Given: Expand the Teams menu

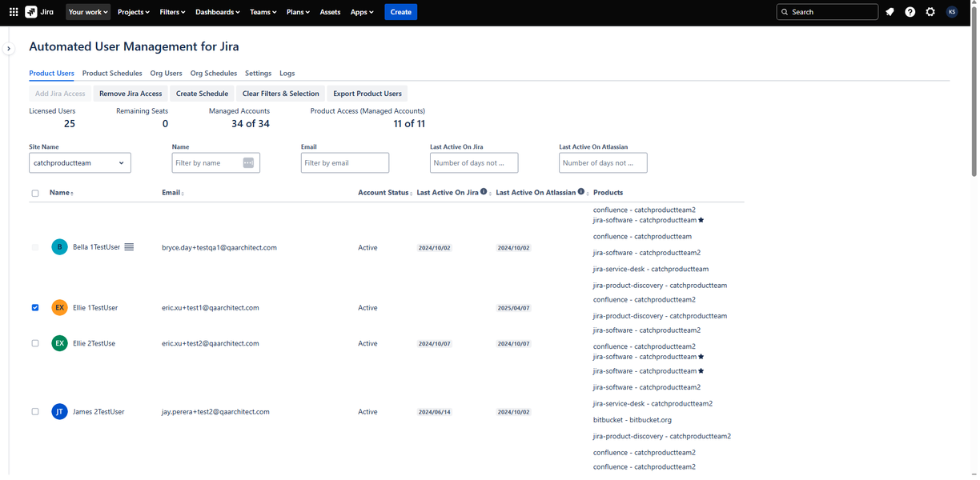Looking at the screenshot, I should click(x=263, y=12).
